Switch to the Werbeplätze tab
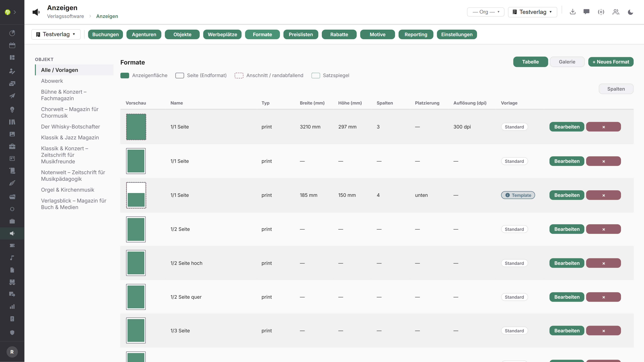 pos(222,35)
